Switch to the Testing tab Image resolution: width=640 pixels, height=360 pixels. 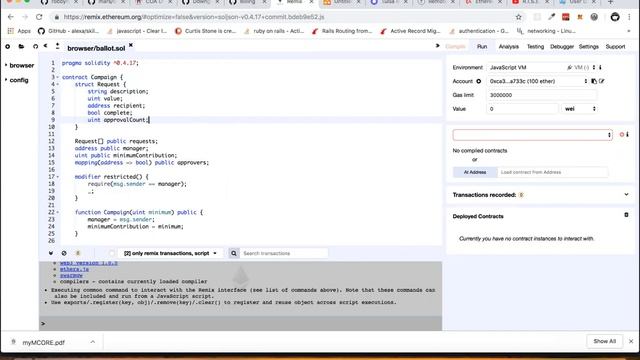(x=535, y=47)
